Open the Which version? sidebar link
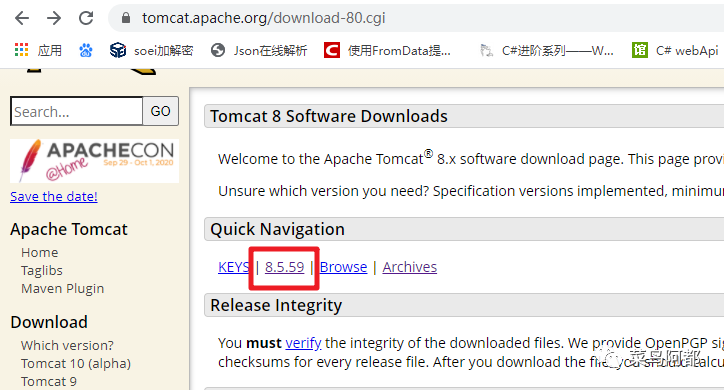Image resolution: width=724 pixels, height=390 pixels. tap(67, 345)
